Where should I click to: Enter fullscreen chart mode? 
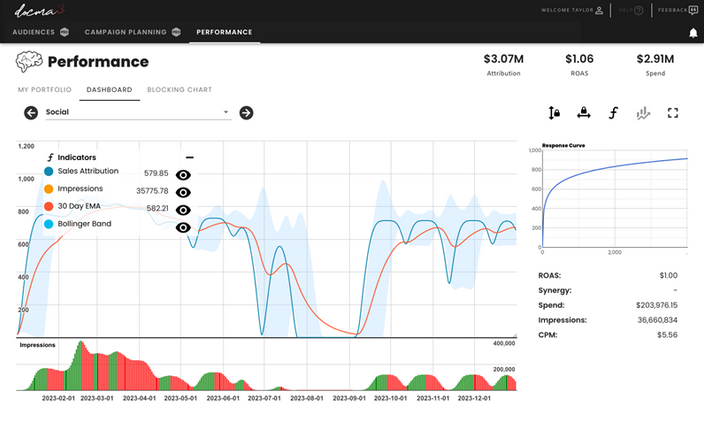(673, 113)
